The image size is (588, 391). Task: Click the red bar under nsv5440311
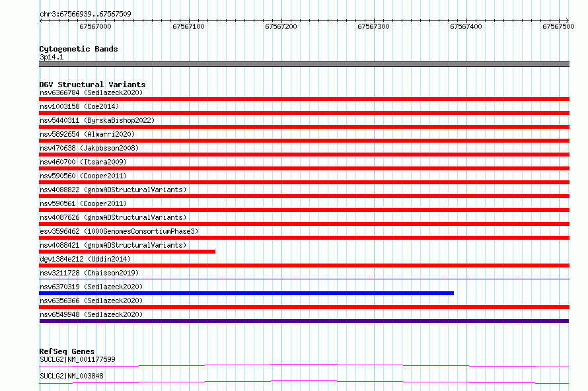(x=304, y=127)
